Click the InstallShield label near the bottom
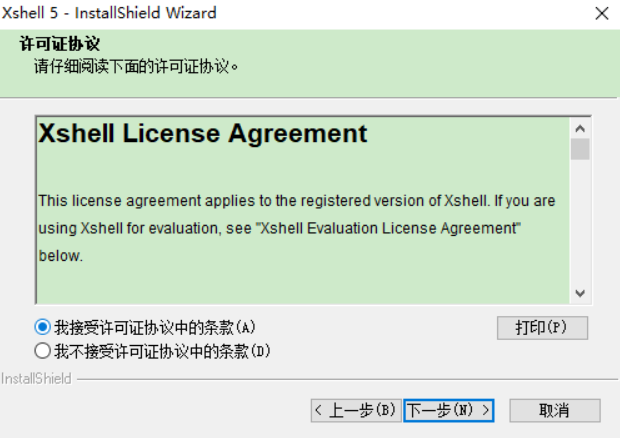Viewport: 620px width, 438px height. [36, 379]
